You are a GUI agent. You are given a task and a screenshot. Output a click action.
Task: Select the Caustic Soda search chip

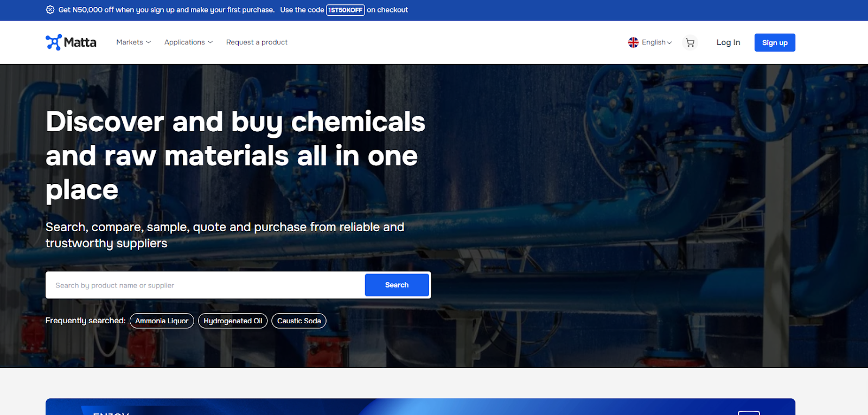[299, 321]
